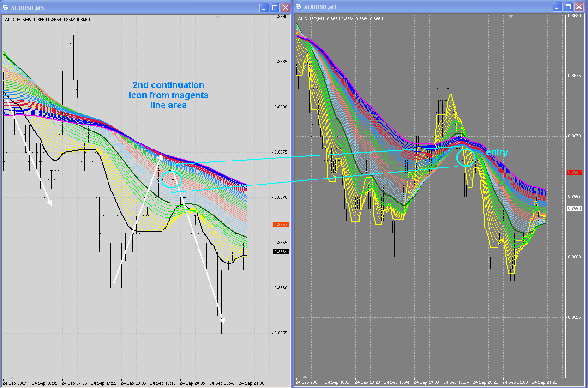This screenshot has width=588, height=388.
Task: Close the AUDUSD,M1 chart window
Action: [579, 7]
